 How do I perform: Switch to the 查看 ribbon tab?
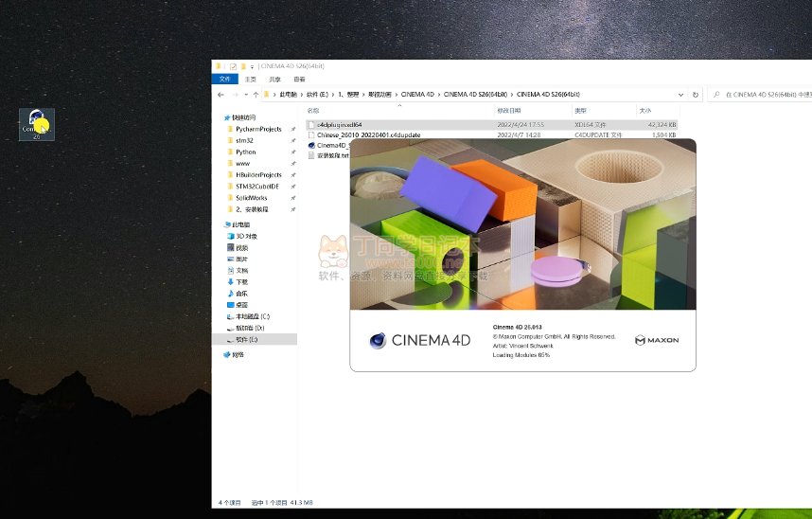coord(299,80)
